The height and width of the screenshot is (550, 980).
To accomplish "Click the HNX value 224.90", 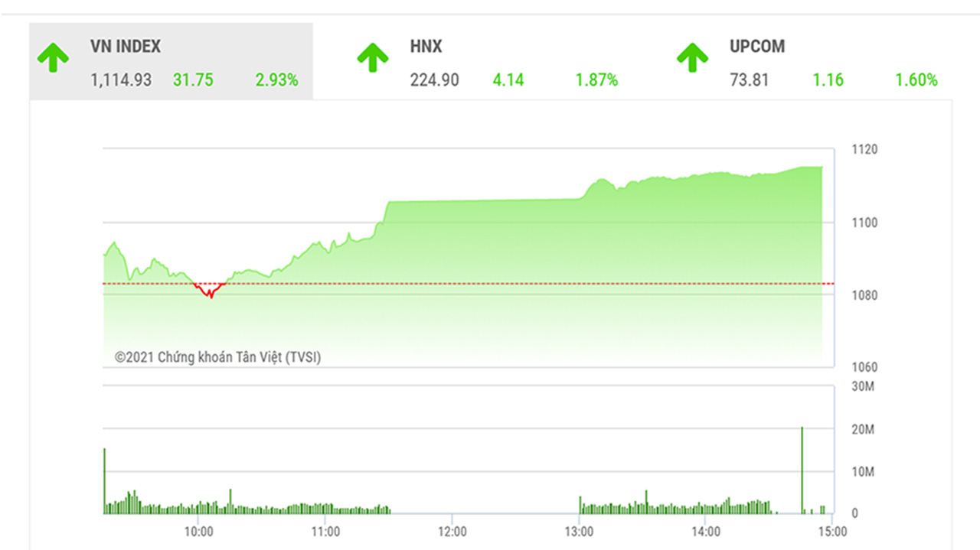I will pos(434,80).
